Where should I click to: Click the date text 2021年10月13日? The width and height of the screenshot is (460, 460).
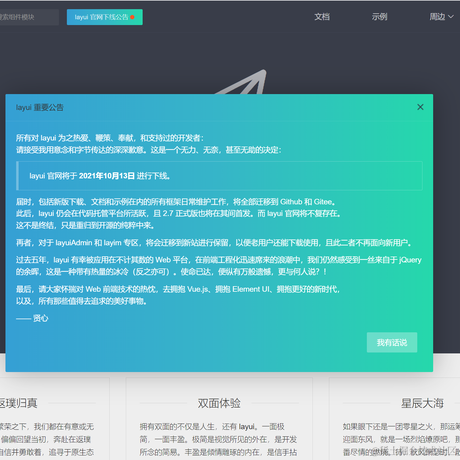tap(107, 176)
